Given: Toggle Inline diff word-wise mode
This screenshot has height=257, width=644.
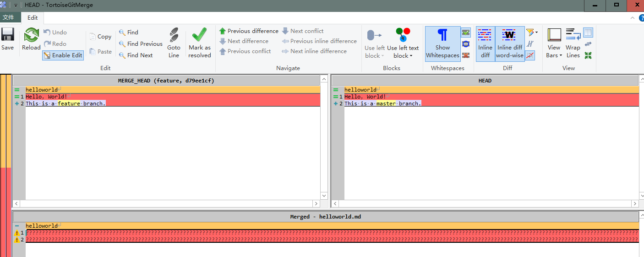Looking at the screenshot, I should pyautogui.click(x=509, y=44).
